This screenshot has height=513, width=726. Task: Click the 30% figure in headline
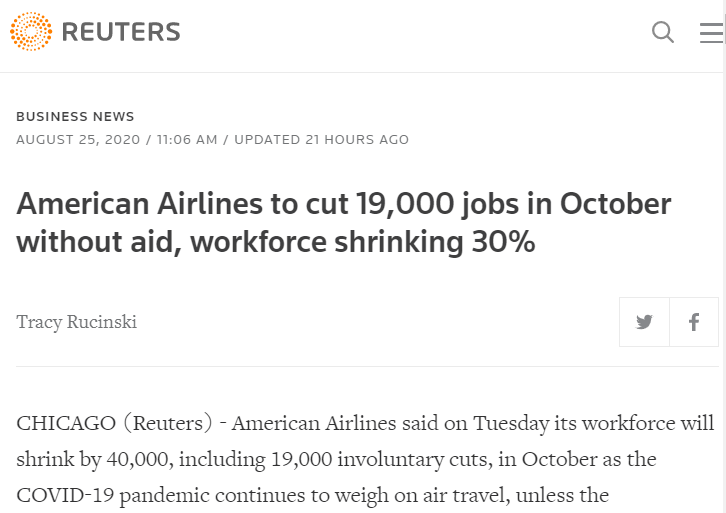tap(503, 242)
